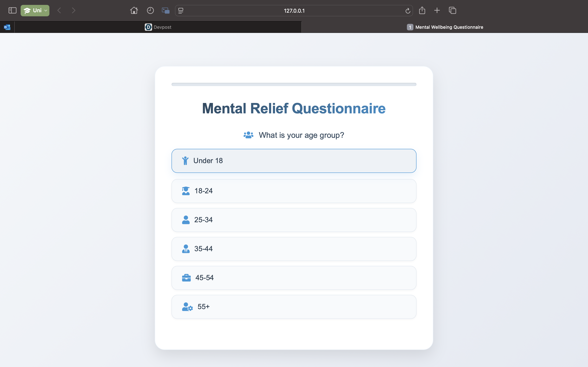Viewport: 588px width, 367px height.
Task: Select the 18-24 age option
Action: [x=294, y=191]
